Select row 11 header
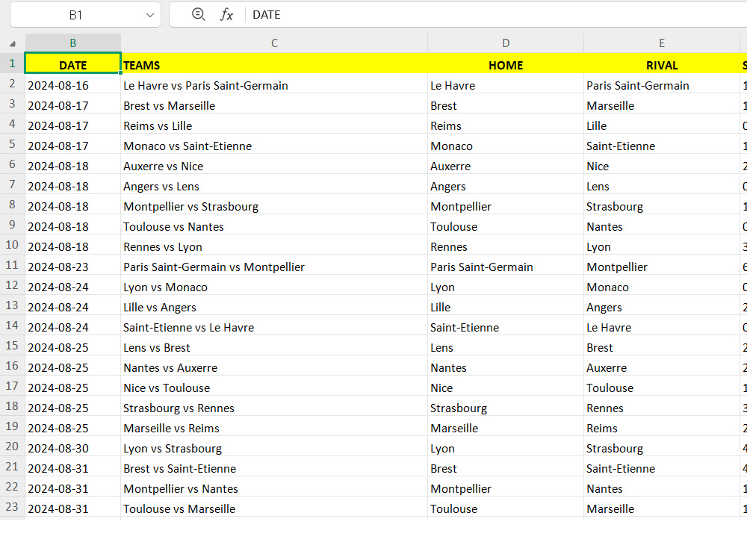This screenshot has width=747, height=560. (13, 265)
